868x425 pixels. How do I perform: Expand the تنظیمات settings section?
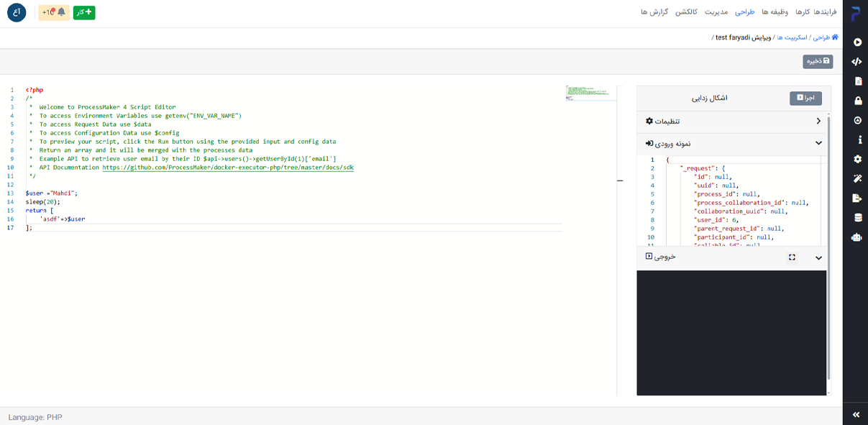pyautogui.click(x=818, y=122)
